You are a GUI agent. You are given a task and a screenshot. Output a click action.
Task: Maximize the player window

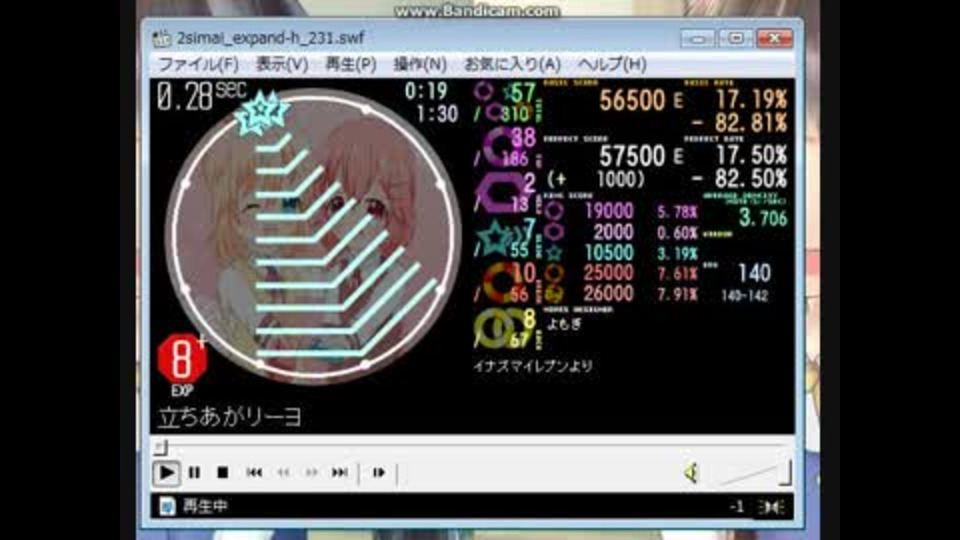[735, 39]
